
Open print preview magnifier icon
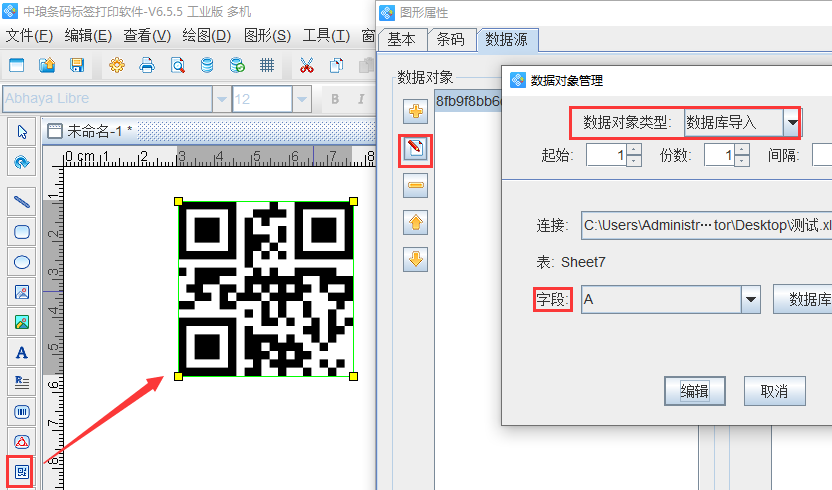click(x=177, y=65)
